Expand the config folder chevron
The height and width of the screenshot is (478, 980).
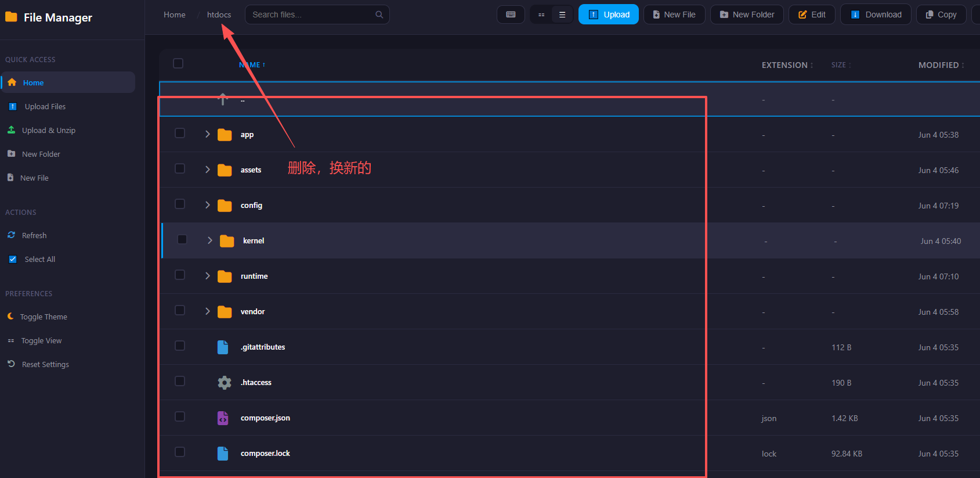[x=207, y=205]
